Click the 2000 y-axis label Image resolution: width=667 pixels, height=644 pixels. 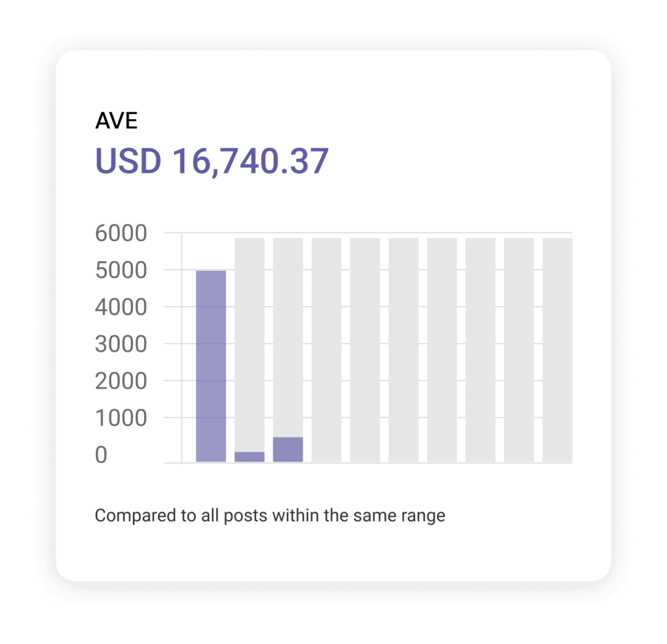[x=121, y=382]
